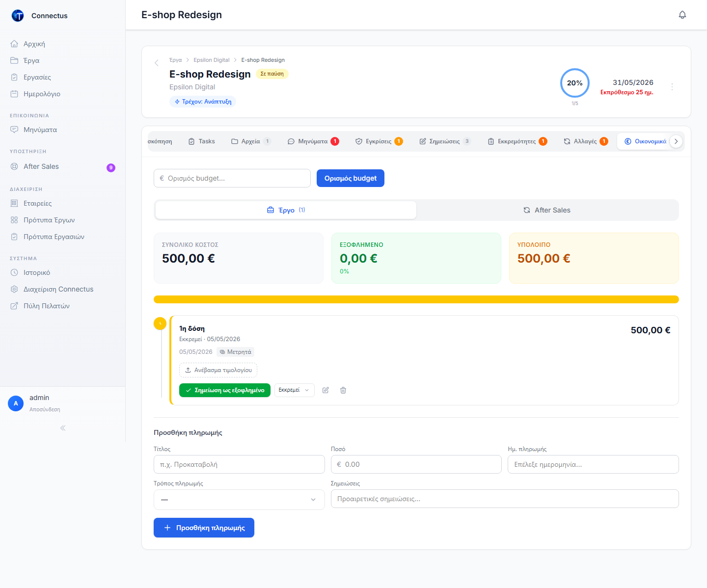Open Εταιρείες management page
The width and height of the screenshot is (707, 588).
click(x=63, y=203)
